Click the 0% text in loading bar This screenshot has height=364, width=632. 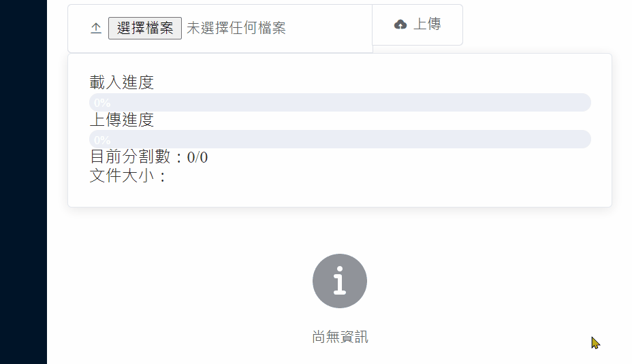(x=102, y=103)
